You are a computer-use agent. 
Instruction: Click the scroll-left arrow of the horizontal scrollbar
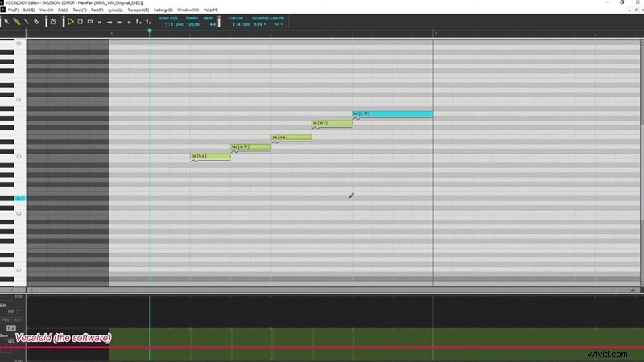click(x=29, y=290)
